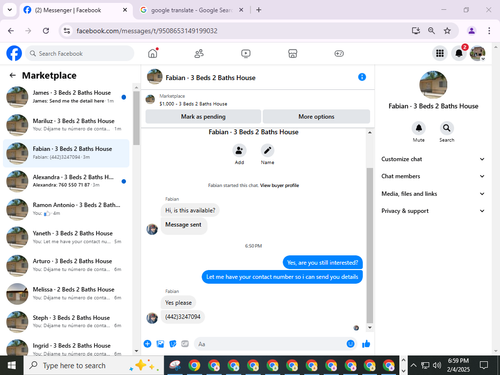Viewport: 500px width, 375px height.
Task: Send a thumbs-up like
Action: [x=366, y=344]
